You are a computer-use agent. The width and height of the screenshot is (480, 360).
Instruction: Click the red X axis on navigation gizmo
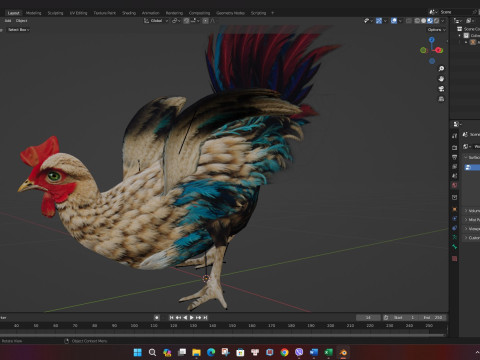click(x=439, y=50)
